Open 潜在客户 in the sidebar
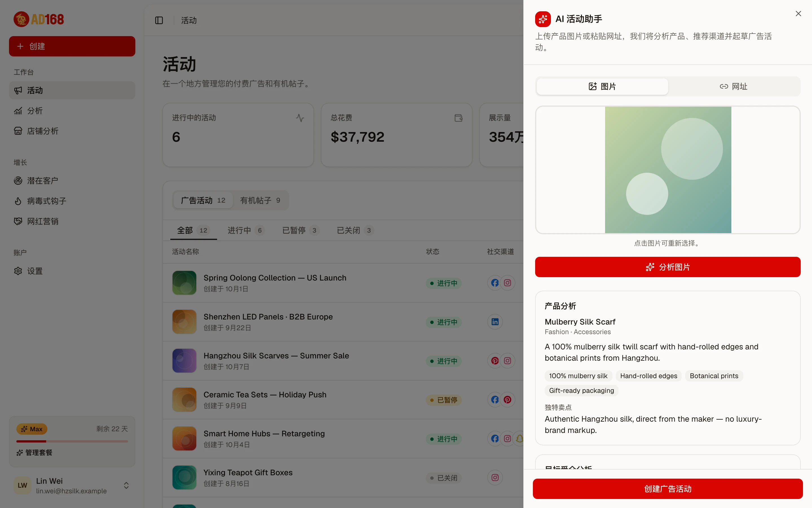This screenshot has width=812, height=508. tap(72, 181)
